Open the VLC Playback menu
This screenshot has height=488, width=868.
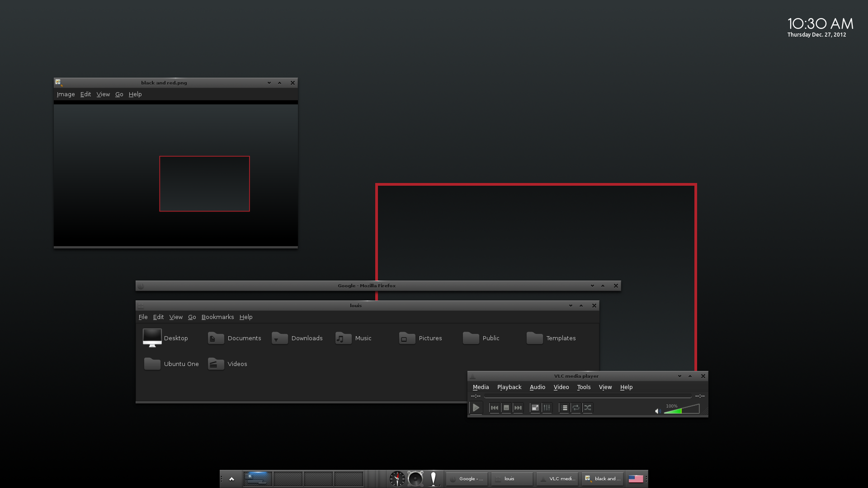pyautogui.click(x=509, y=387)
